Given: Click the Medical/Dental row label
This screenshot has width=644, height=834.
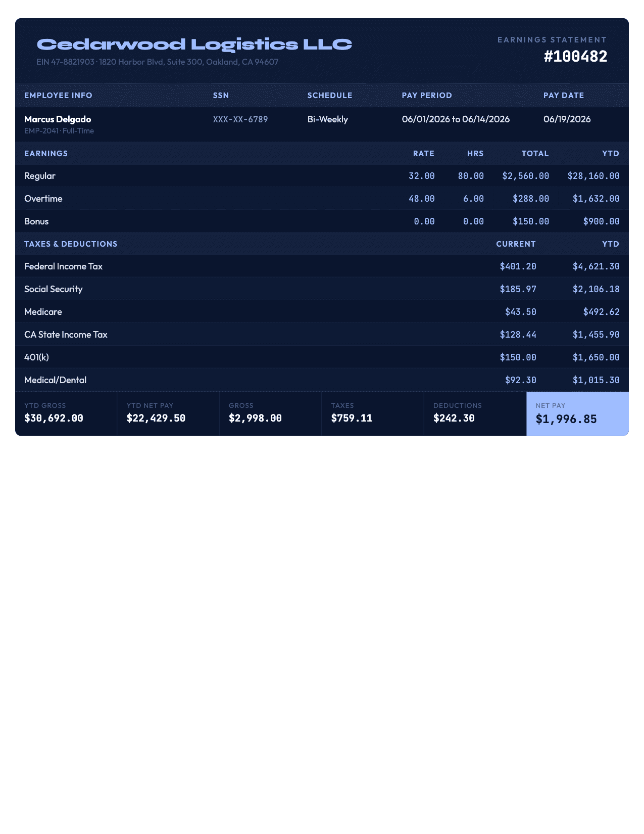Looking at the screenshot, I should (56, 380).
